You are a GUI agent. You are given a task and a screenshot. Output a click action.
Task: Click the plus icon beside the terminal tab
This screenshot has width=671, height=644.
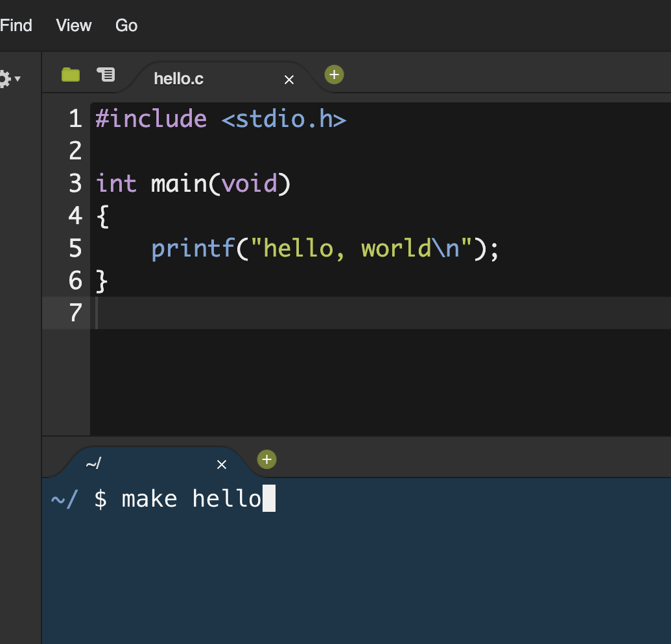pos(266,459)
